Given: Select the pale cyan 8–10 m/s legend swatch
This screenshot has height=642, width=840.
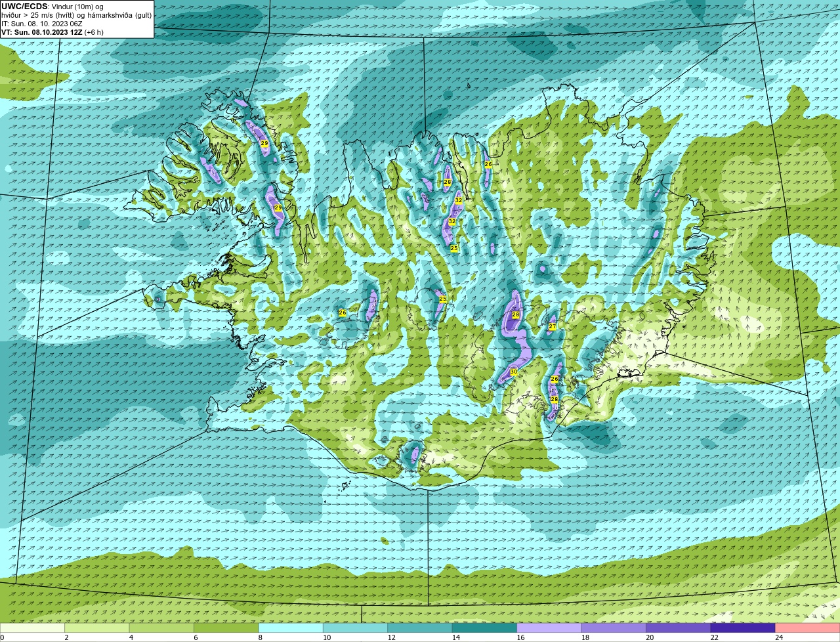Looking at the screenshot, I should click(x=291, y=628).
